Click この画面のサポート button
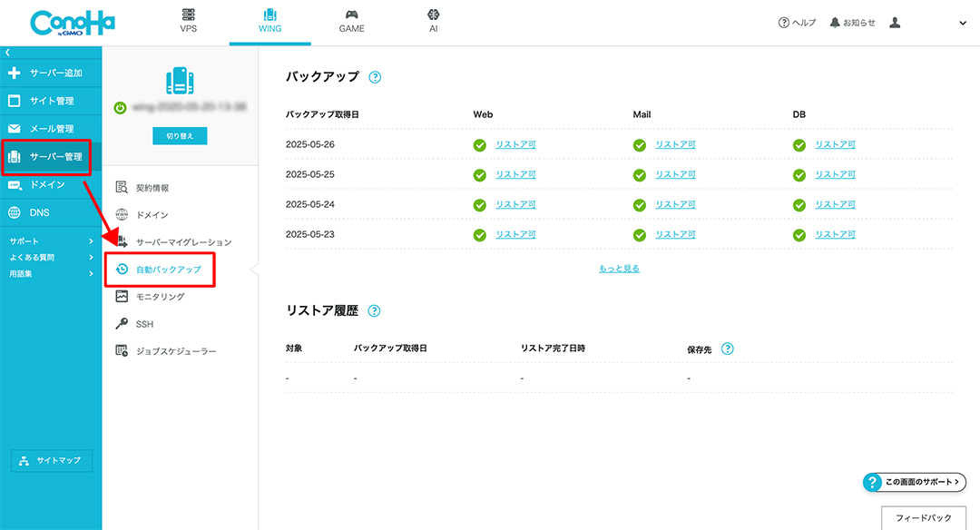This screenshot has height=530, width=980. pos(915,482)
